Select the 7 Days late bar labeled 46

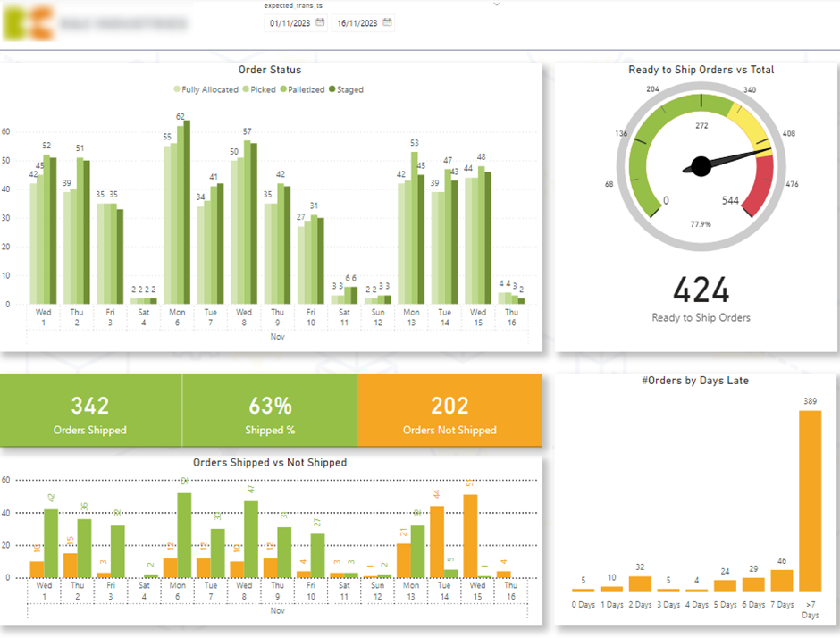(x=782, y=580)
